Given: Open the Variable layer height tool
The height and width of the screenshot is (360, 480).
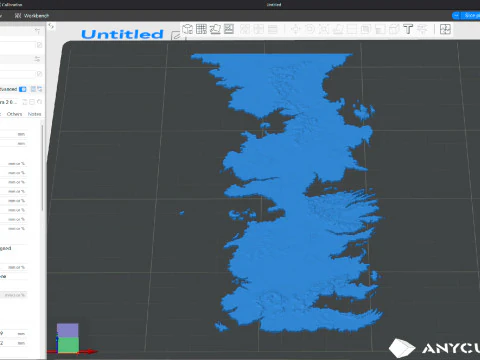Looking at the screenshot, I should click(273, 29).
